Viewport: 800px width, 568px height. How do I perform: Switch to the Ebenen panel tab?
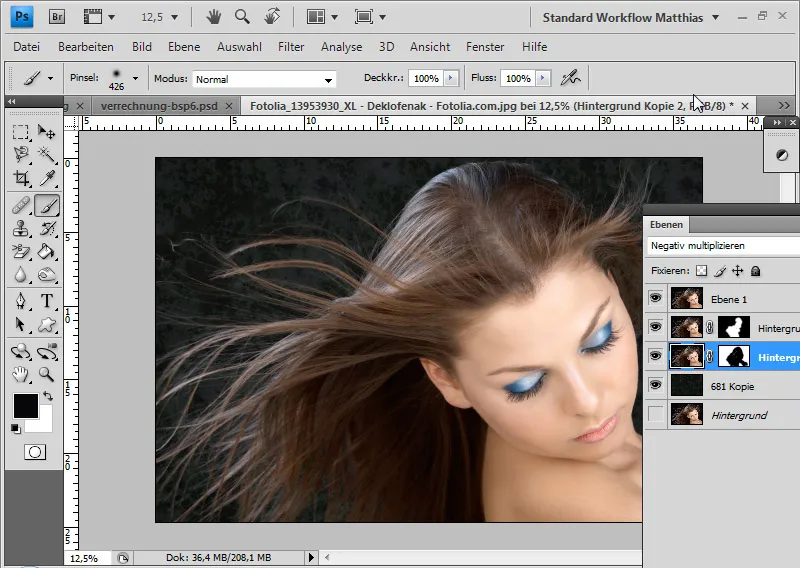point(666,225)
